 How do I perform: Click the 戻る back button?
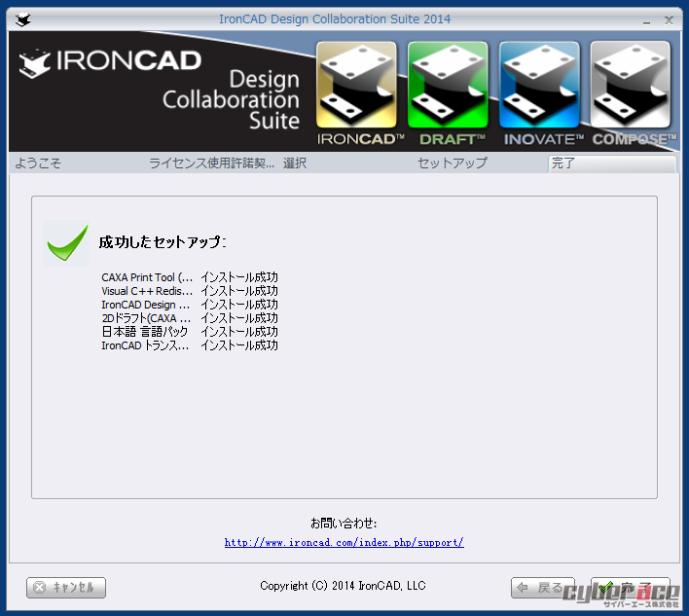(543, 588)
